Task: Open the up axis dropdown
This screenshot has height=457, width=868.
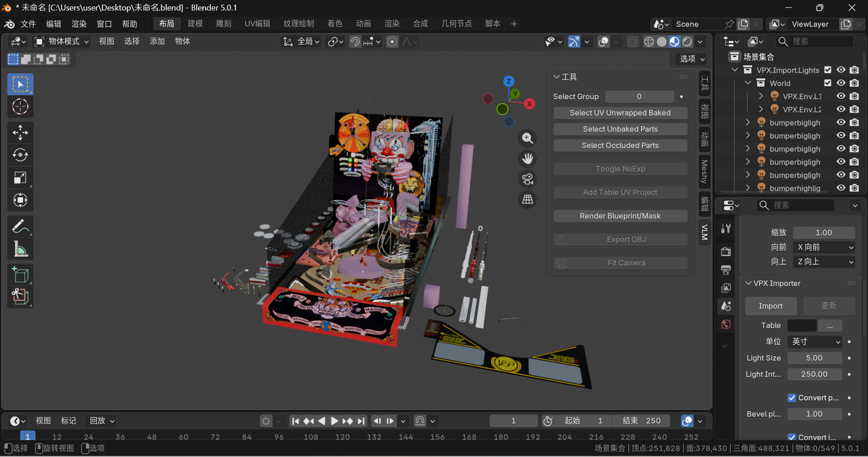Action: 824,262
